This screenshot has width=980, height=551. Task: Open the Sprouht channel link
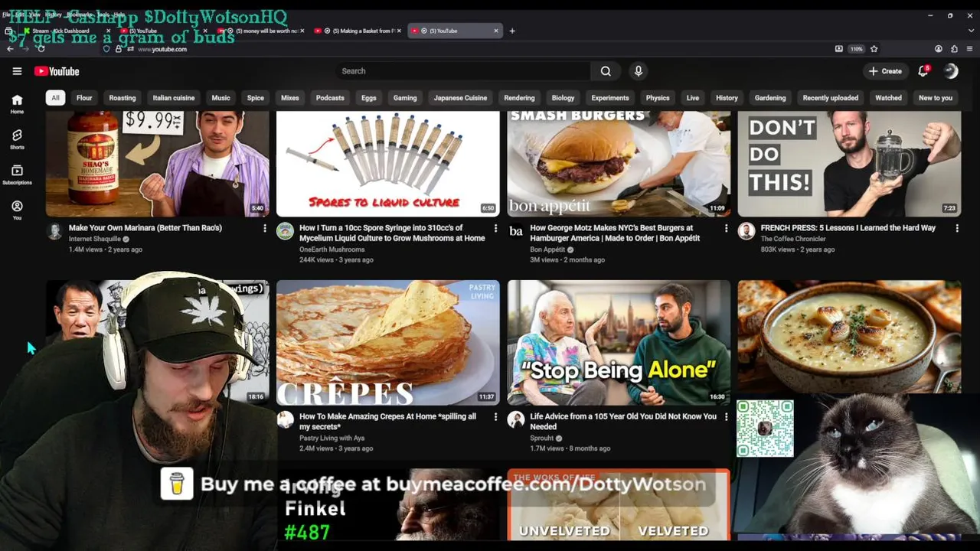click(x=542, y=439)
